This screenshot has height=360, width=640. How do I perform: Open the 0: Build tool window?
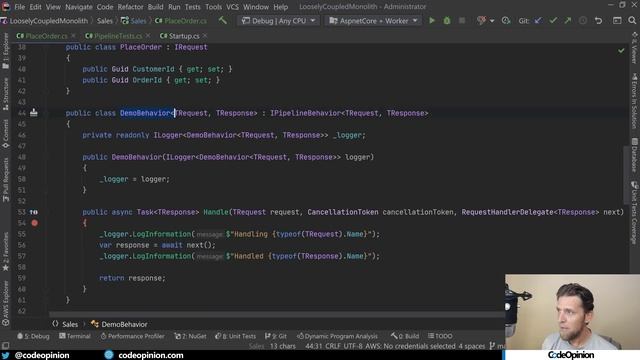point(405,336)
